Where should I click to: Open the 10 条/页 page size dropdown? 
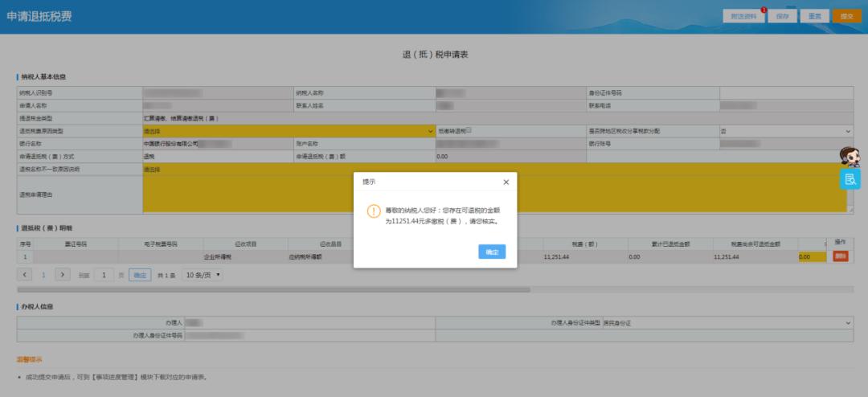coord(202,275)
